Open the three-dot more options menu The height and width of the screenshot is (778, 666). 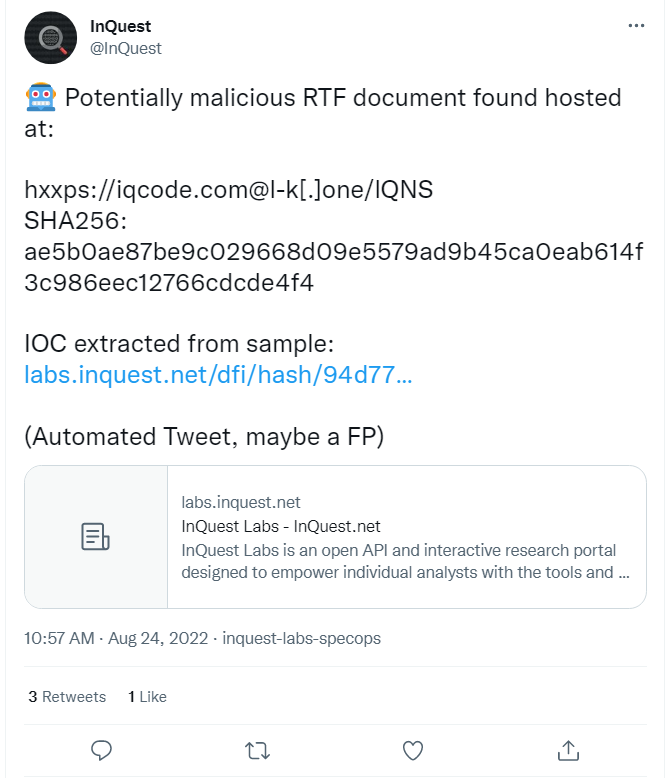tap(636, 25)
